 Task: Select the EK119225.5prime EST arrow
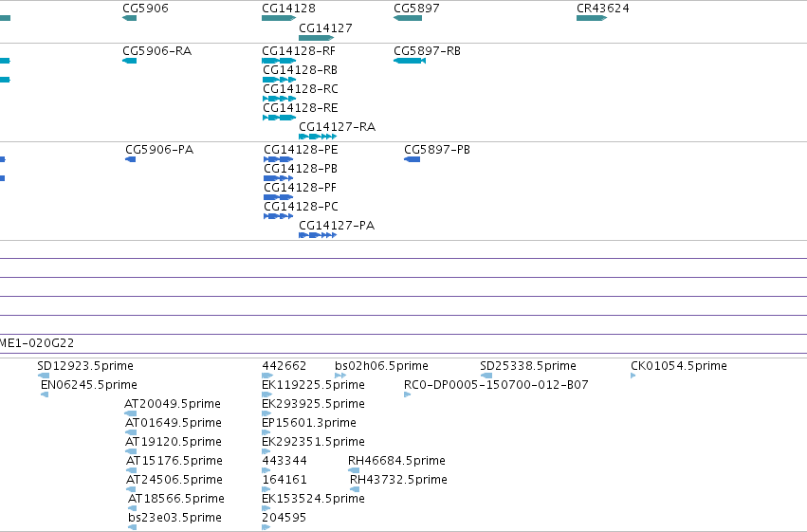click(x=266, y=394)
